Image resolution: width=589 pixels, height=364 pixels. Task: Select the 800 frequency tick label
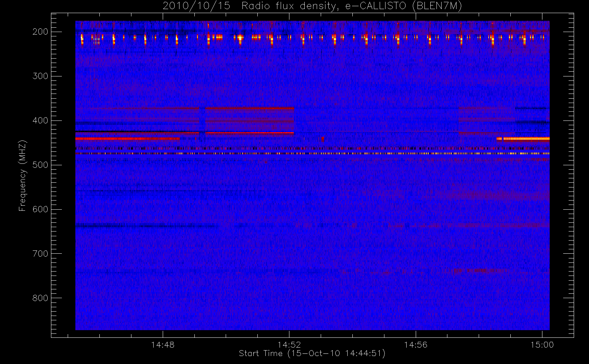[40, 298]
